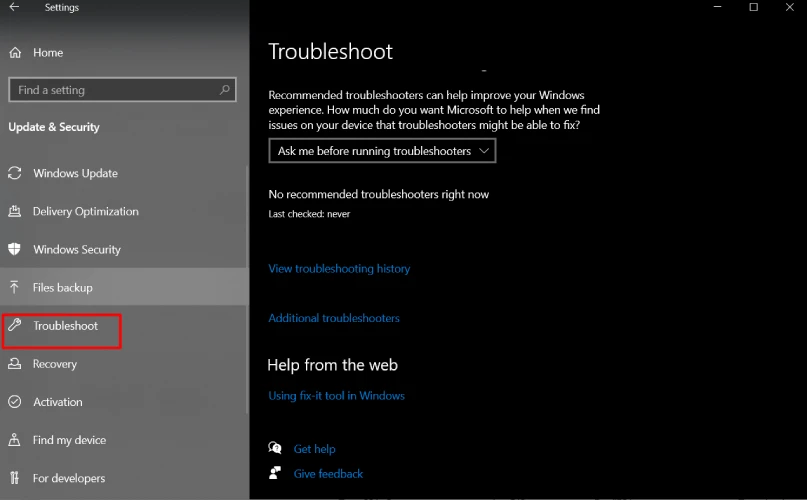This screenshot has width=807, height=500.
Task: Click the Windows Update sync icon
Action: [14, 173]
